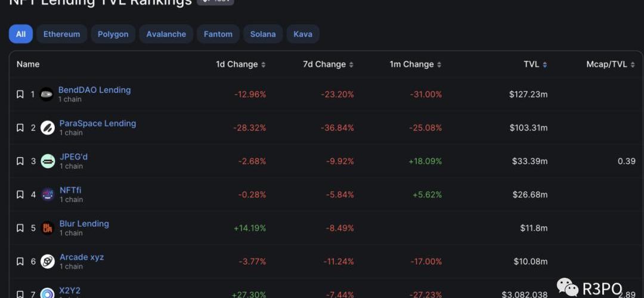Image resolution: width=644 pixels, height=298 pixels.
Task: Sort table by TVL column
Action: point(535,64)
